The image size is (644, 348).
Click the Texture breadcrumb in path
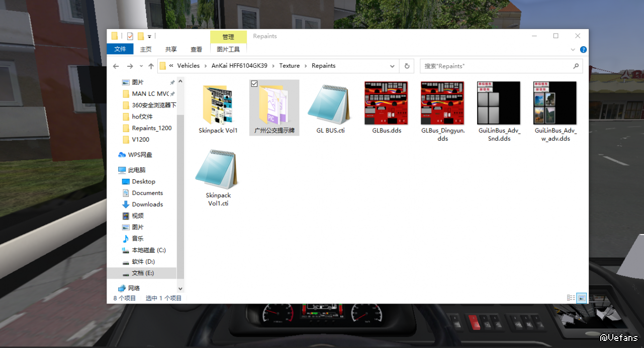coord(289,66)
